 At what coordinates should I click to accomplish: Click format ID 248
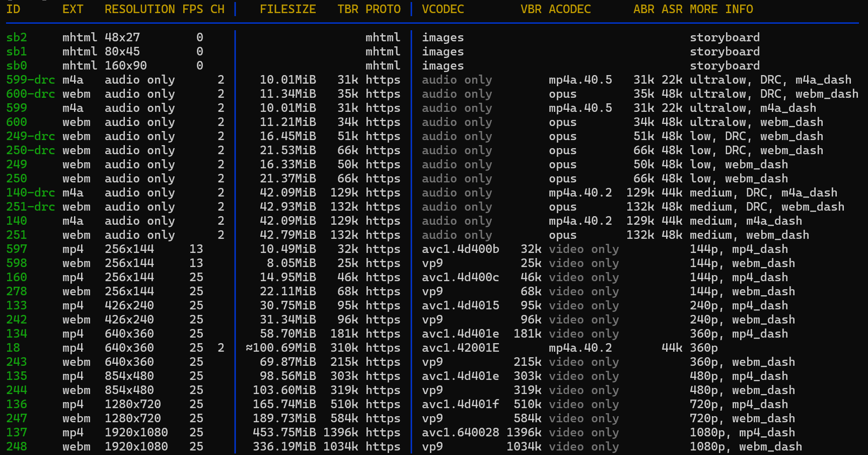coord(17,446)
